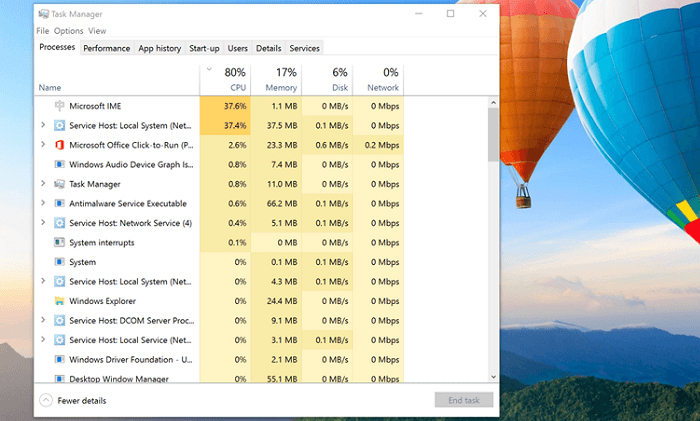Select the Desktop Window Manager row name
Screen dimensions: 700x421
(x=119, y=379)
